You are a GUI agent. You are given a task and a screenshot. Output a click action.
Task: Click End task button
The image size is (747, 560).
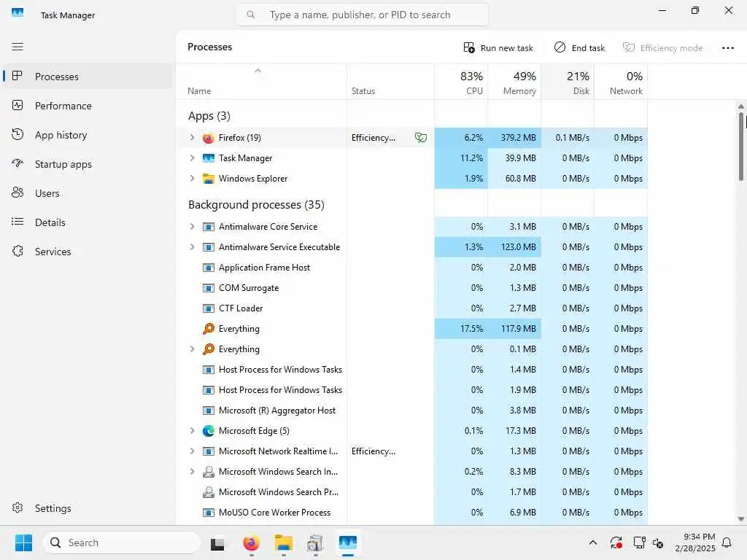[579, 47]
